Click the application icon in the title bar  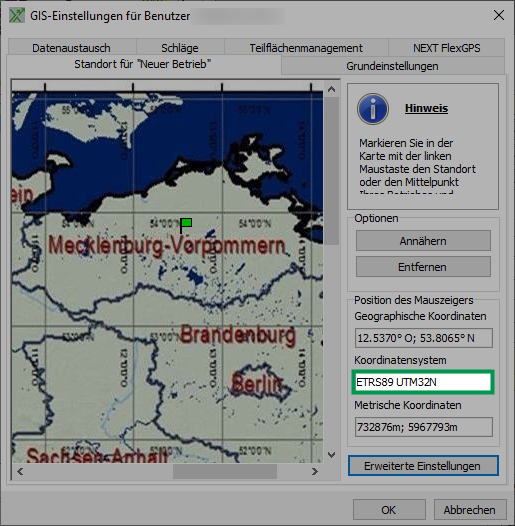(16, 15)
